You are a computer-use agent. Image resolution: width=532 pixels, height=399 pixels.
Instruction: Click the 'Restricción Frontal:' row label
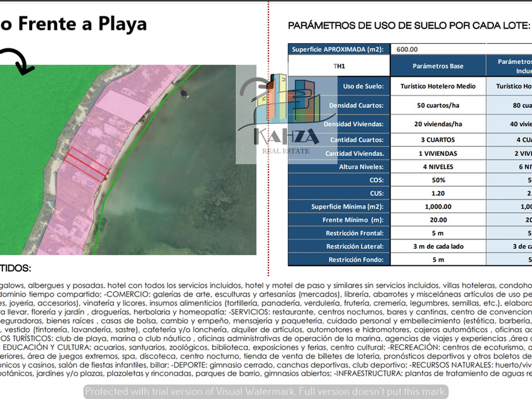tap(355, 233)
